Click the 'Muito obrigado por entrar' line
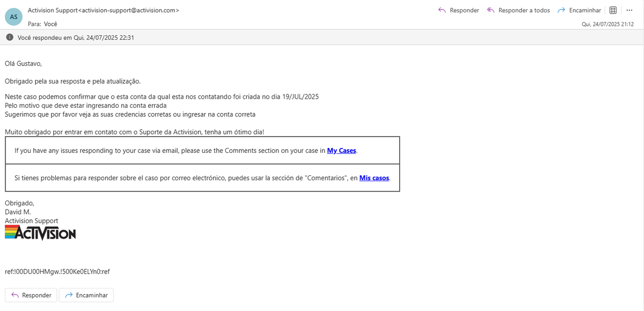Viewport: 644px width, 311px height. point(134,132)
